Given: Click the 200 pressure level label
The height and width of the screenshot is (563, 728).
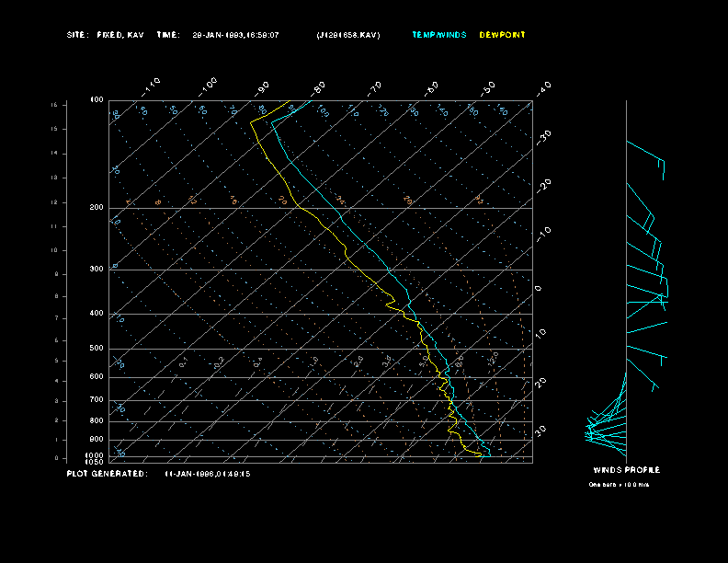Looking at the screenshot, I should 97,208.
